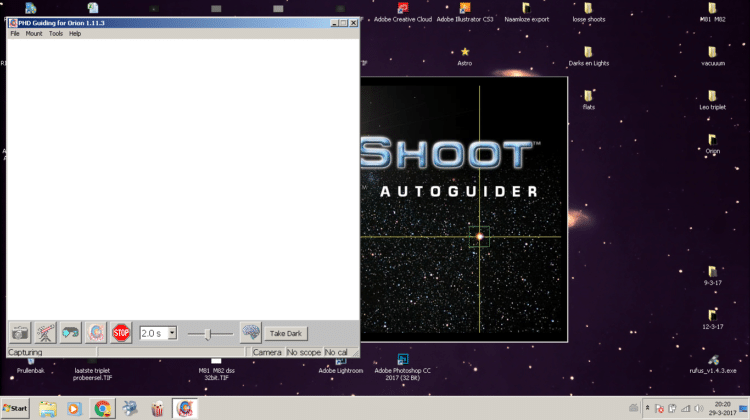The image size is (750, 420).
Task: Open the network signal tray icon
Action: (685, 409)
